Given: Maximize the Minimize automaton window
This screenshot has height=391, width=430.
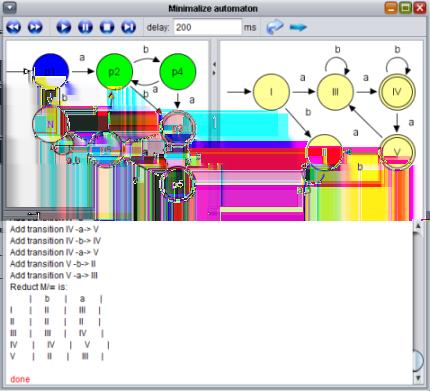Looking at the screenshot, I should point(406,8).
